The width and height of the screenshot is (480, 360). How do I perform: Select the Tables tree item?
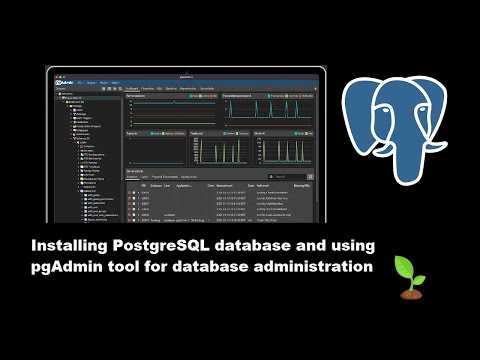pos(88,191)
